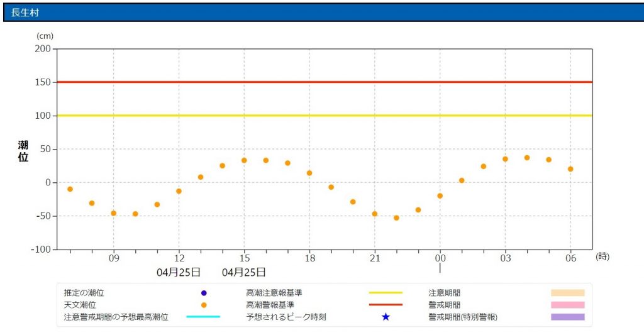The height and width of the screenshot is (335, 644).
Task: Click the 長生村 title header bar
Action: [323, 13]
